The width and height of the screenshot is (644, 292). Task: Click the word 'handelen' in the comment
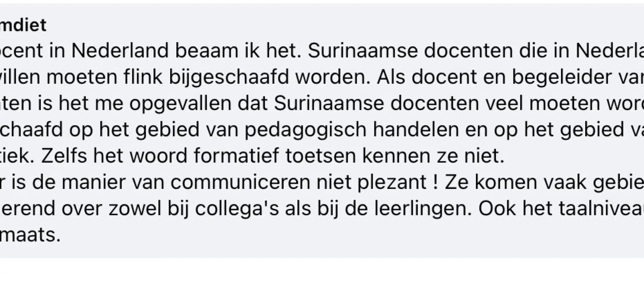(x=417, y=130)
